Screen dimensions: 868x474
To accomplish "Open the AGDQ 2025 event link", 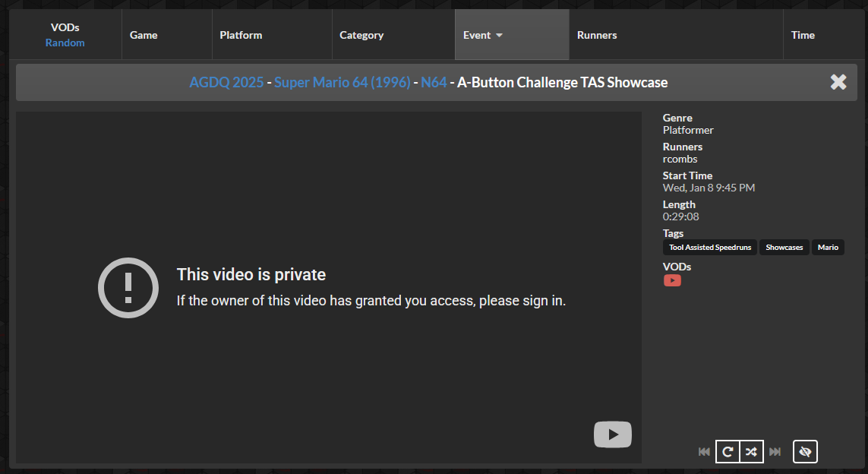I will click(x=226, y=82).
